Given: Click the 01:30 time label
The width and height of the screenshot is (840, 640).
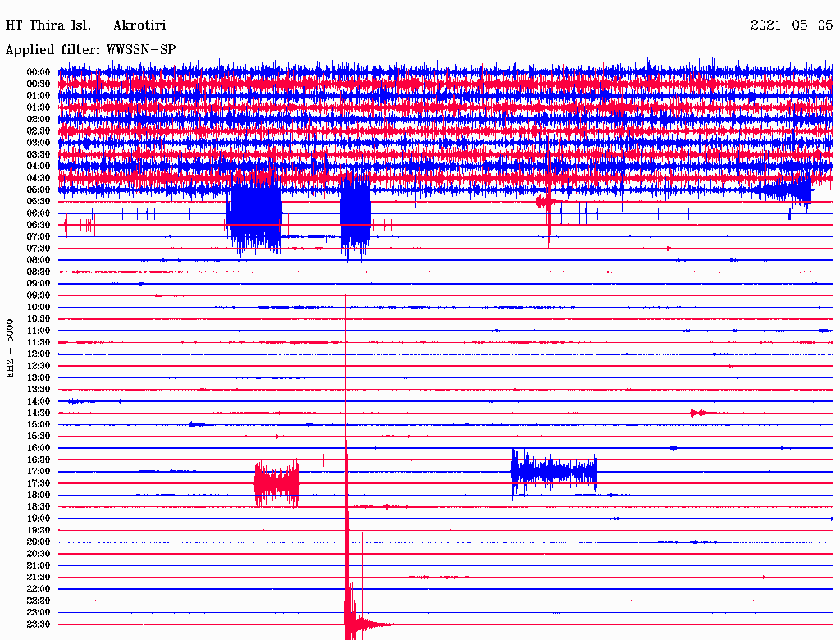Looking at the screenshot, I should (39, 107).
